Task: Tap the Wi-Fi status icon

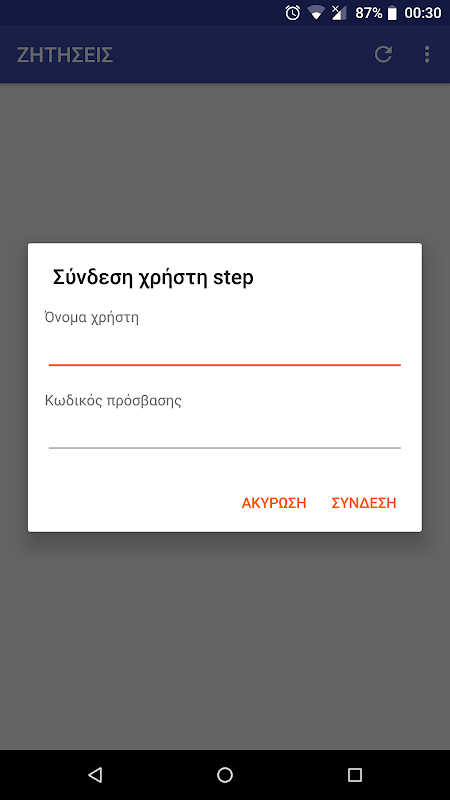Action: [316, 13]
